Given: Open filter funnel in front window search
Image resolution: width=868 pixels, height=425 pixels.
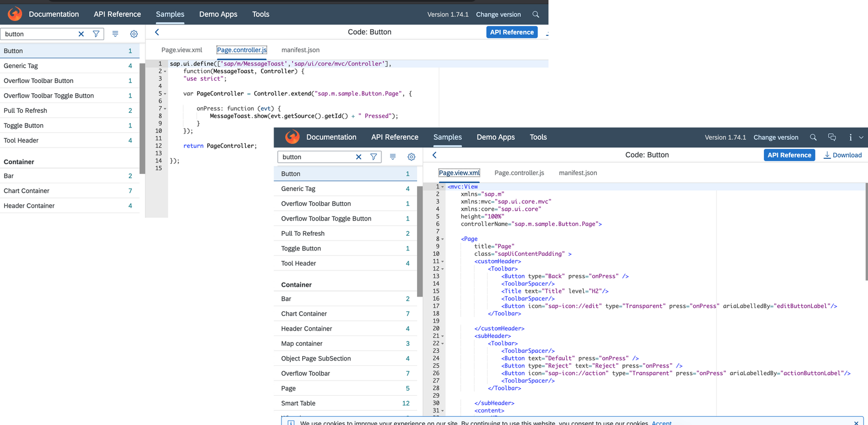Looking at the screenshot, I should [x=374, y=157].
